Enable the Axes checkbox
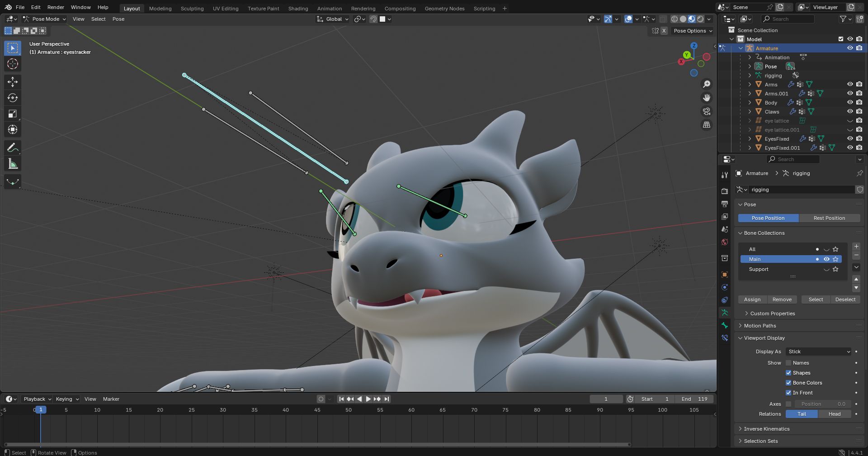This screenshot has width=868, height=456. point(788,404)
